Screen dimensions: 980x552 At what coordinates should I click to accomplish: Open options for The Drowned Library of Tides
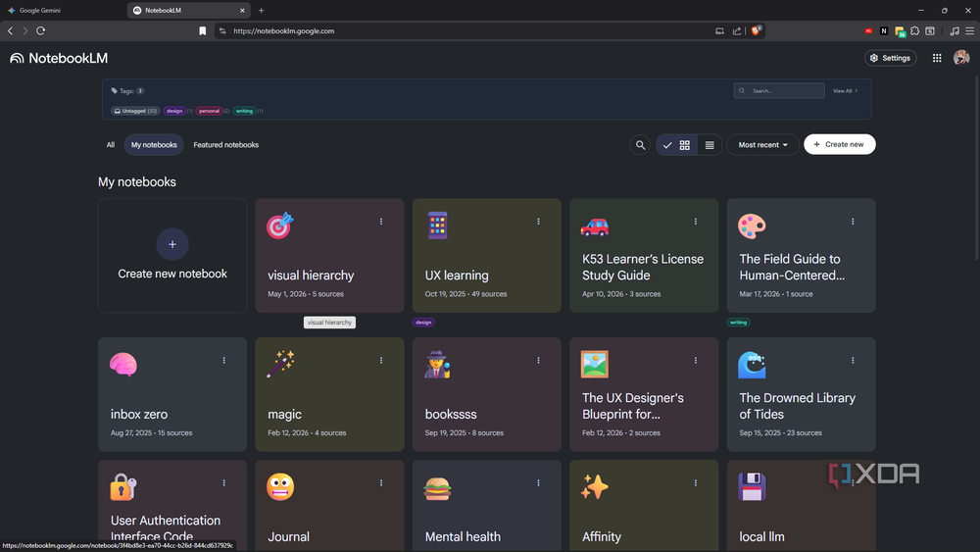pyautogui.click(x=853, y=360)
